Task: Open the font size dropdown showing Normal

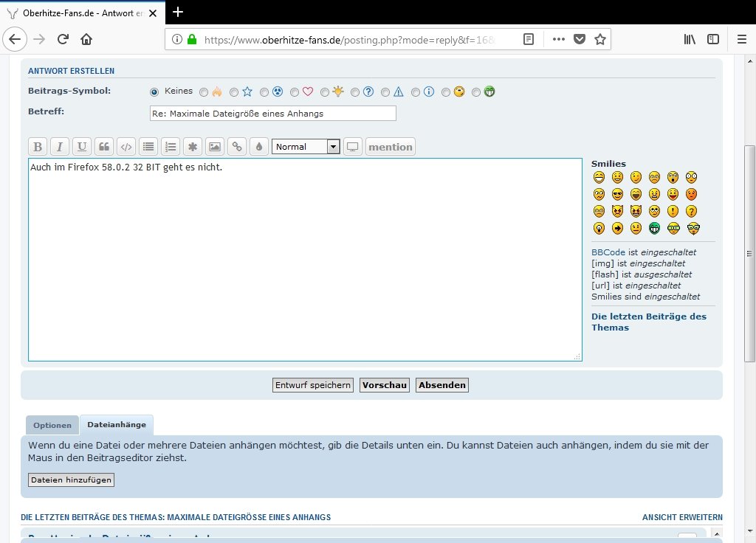Action: 306,147
